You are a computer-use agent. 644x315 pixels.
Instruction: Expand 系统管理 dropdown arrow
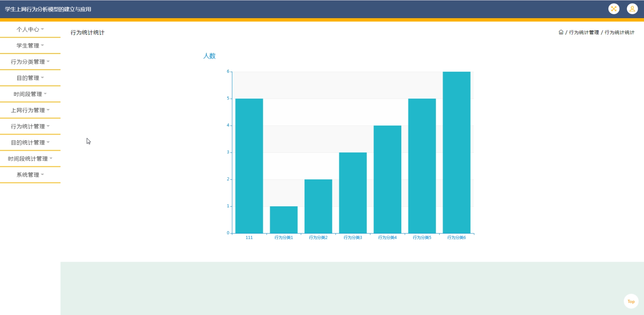tap(42, 174)
